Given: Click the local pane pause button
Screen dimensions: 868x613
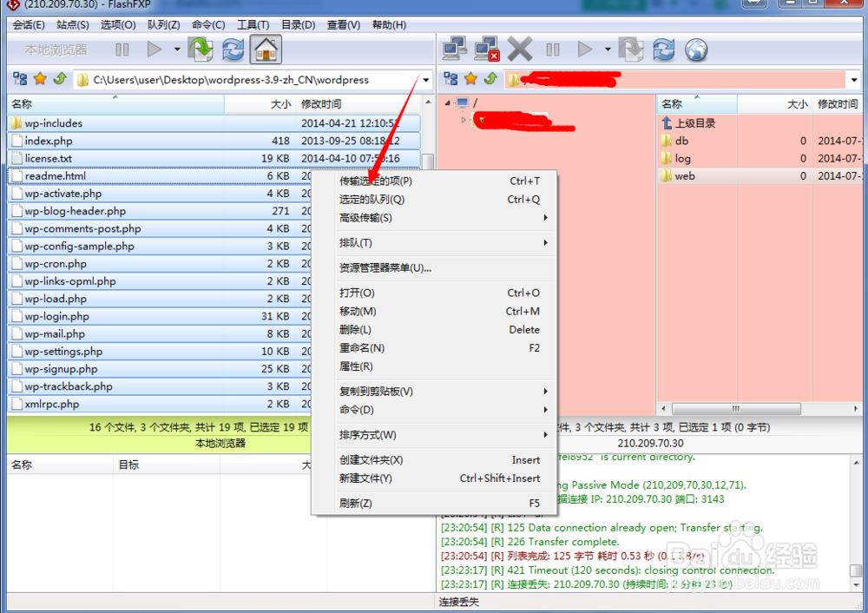Looking at the screenshot, I should tap(122, 49).
